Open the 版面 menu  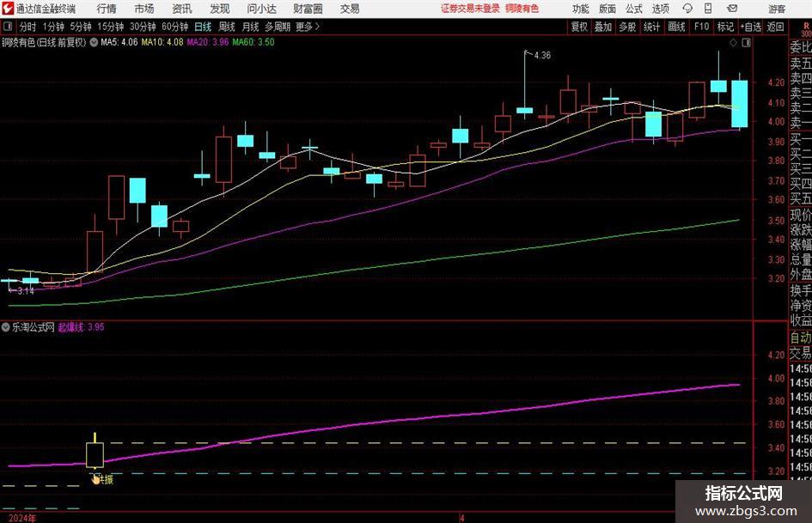(607, 9)
